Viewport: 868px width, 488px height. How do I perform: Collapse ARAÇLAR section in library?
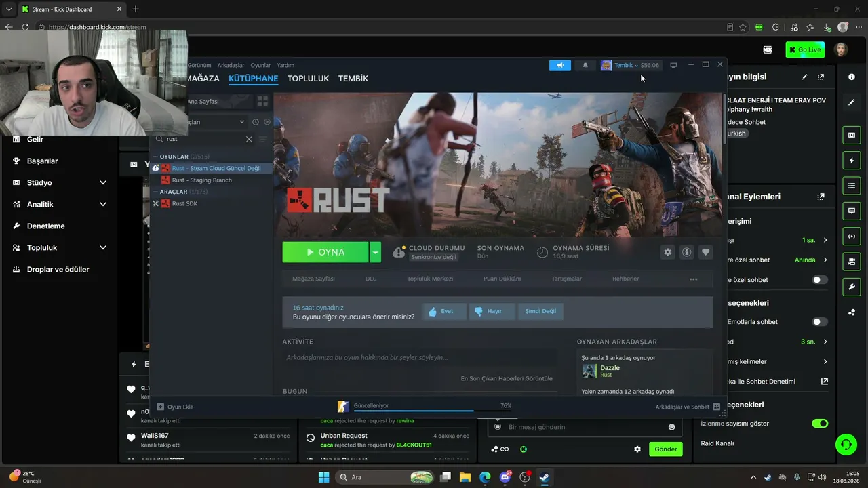coord(155,192)
